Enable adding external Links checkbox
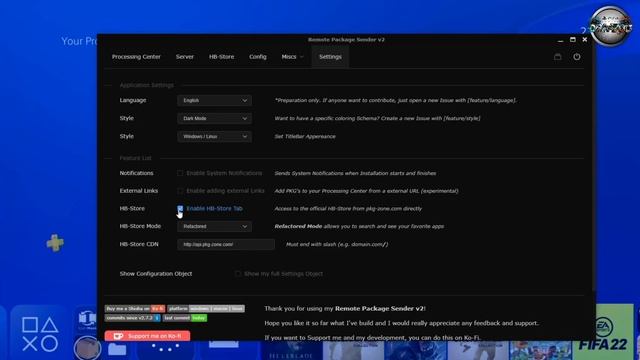640x360 pixels. coord(180,191)
